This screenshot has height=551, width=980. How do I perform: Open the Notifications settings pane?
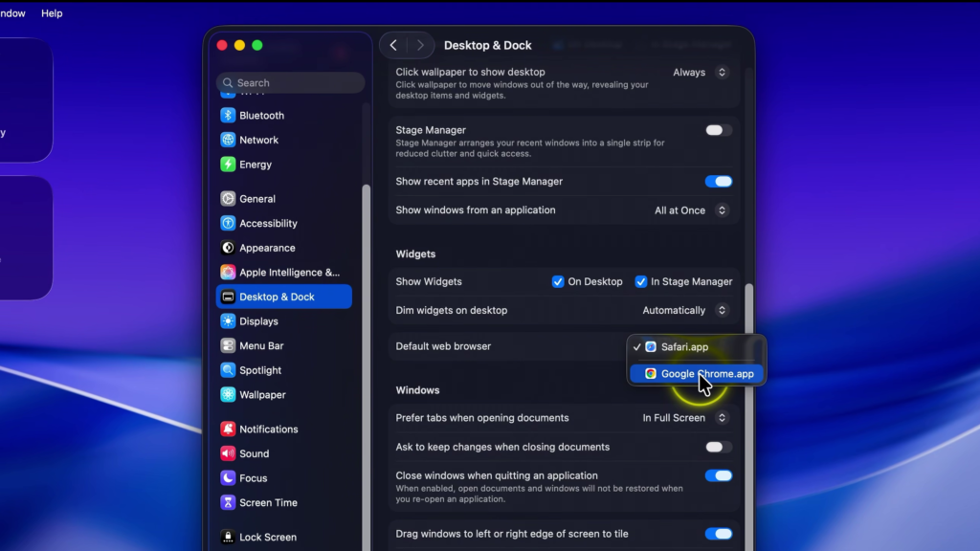283,430
